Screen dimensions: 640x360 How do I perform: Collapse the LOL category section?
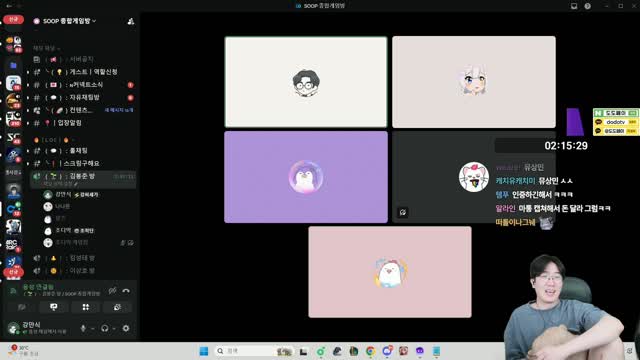tap(52, 140)
